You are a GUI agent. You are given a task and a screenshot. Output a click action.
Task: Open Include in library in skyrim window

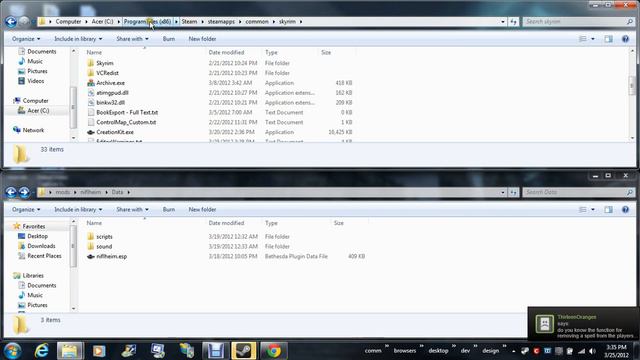(78, 39)
